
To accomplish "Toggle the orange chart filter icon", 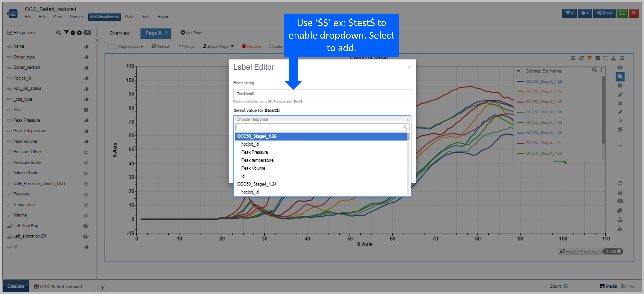I will (x=590, y=58).
